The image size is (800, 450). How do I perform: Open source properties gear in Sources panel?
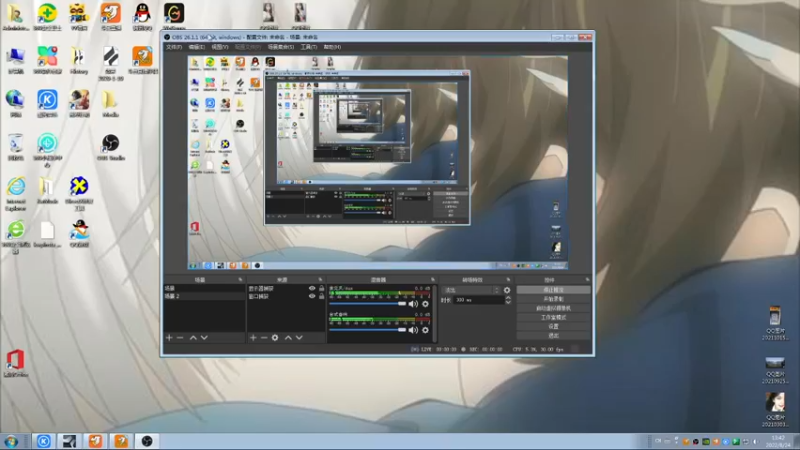tap(275, 338)
